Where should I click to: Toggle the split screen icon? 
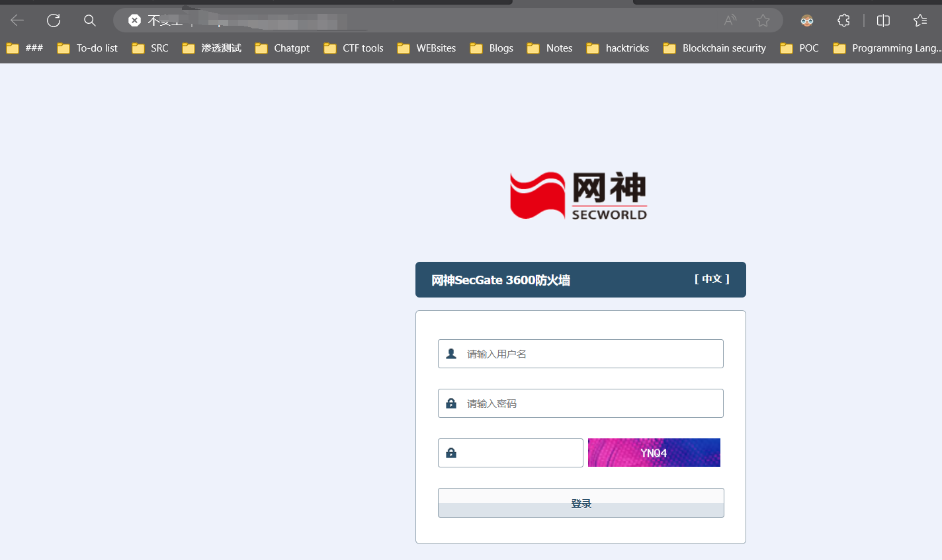click(883, 20)
